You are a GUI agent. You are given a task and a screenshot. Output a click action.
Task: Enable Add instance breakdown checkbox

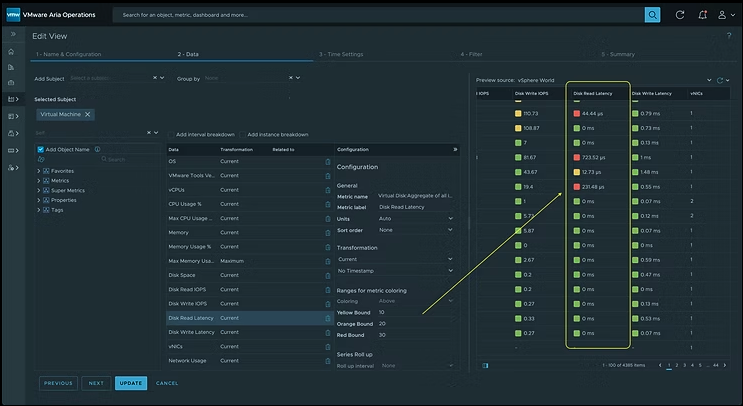(243, 135)
